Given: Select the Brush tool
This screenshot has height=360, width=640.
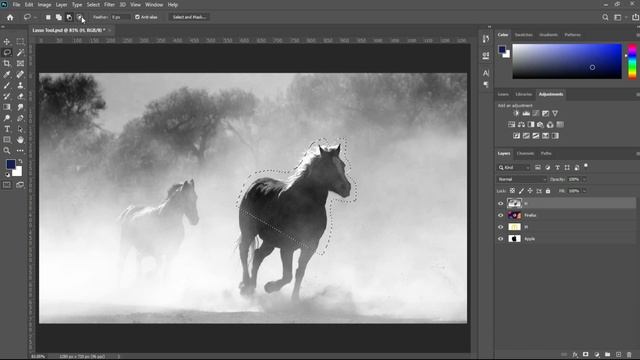Looking at the screenshot, I should (x=7, y=85).
